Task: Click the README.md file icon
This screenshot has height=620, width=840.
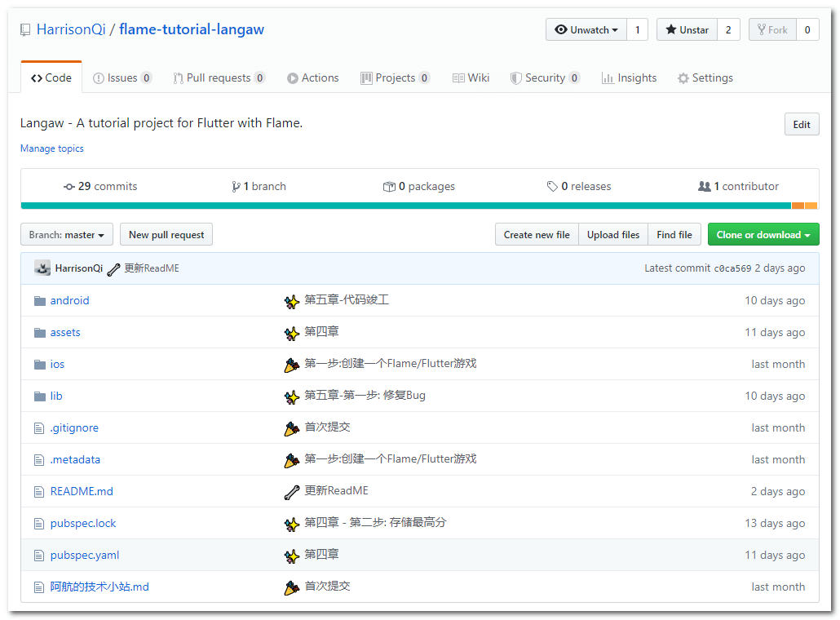Action: (39, 492)
